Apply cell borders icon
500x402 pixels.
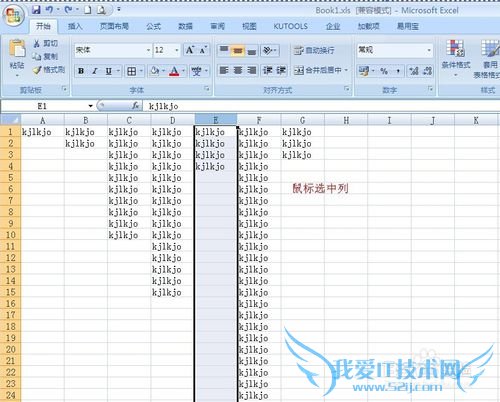132,71
